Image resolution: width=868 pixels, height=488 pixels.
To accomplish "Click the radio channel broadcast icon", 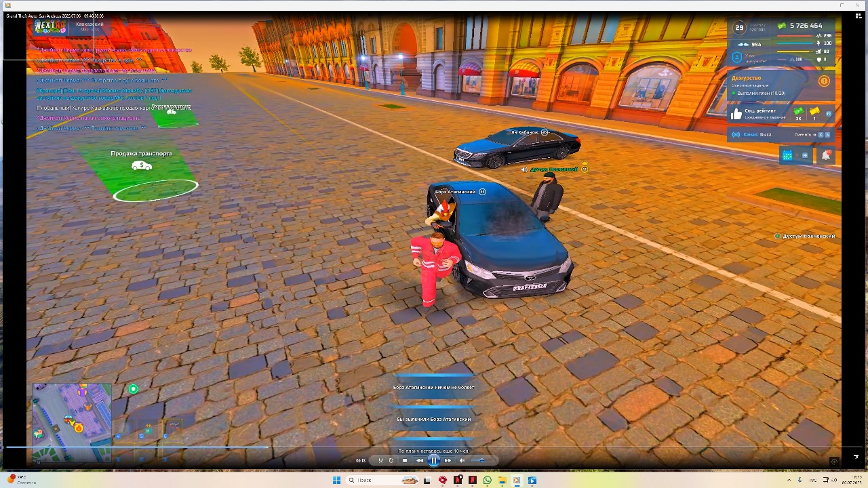I will coord(737,134).
